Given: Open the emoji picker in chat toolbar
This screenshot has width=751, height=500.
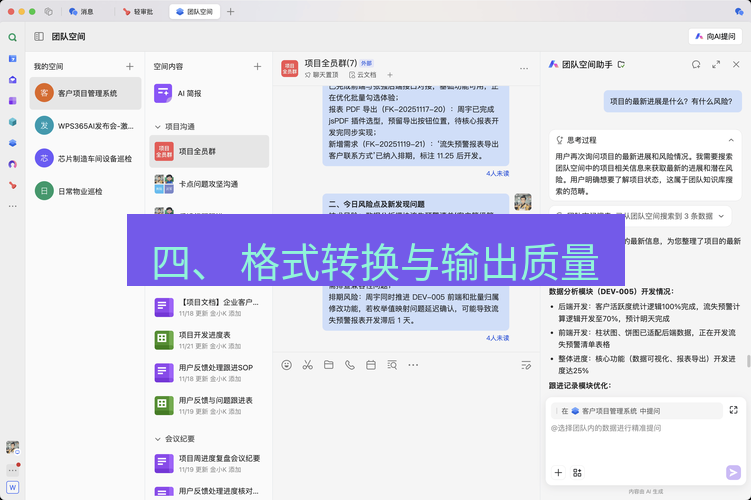Looking at the screenshot, I should (x=286, y=365).
